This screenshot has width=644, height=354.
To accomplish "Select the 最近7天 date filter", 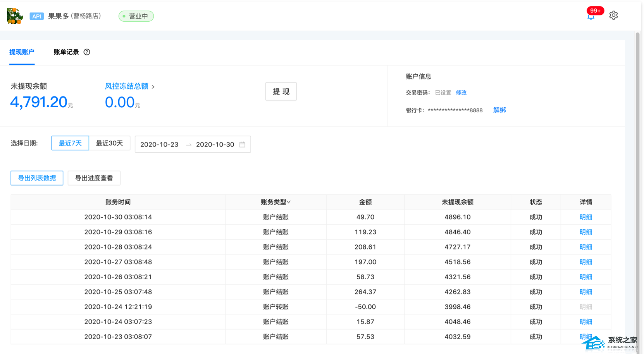I will tap(70, 143).
